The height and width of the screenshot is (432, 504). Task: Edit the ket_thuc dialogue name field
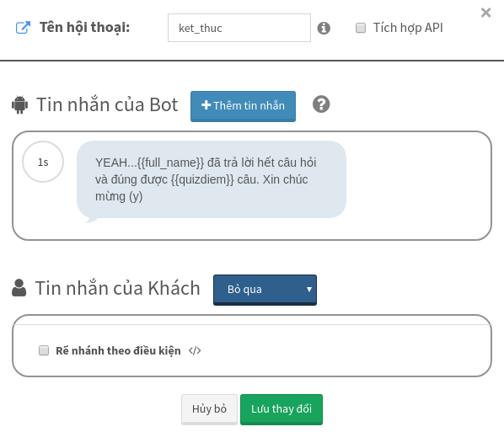[x=239, y=28]
